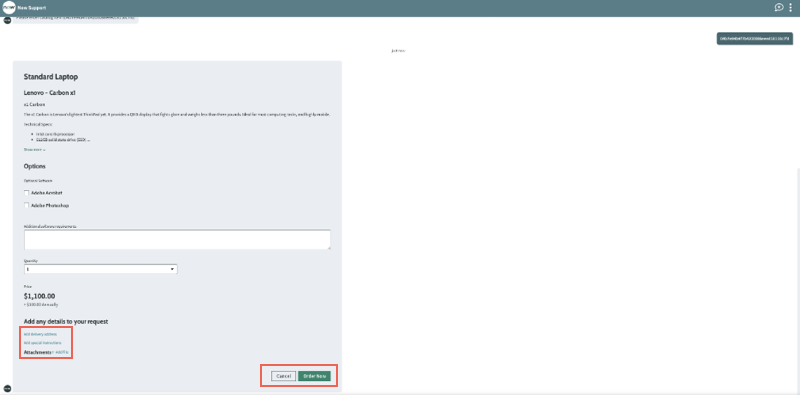800x395 pixels.
Task: Open the three-dot more options menu
Action: pyautogui.click(x=791, y=8)
